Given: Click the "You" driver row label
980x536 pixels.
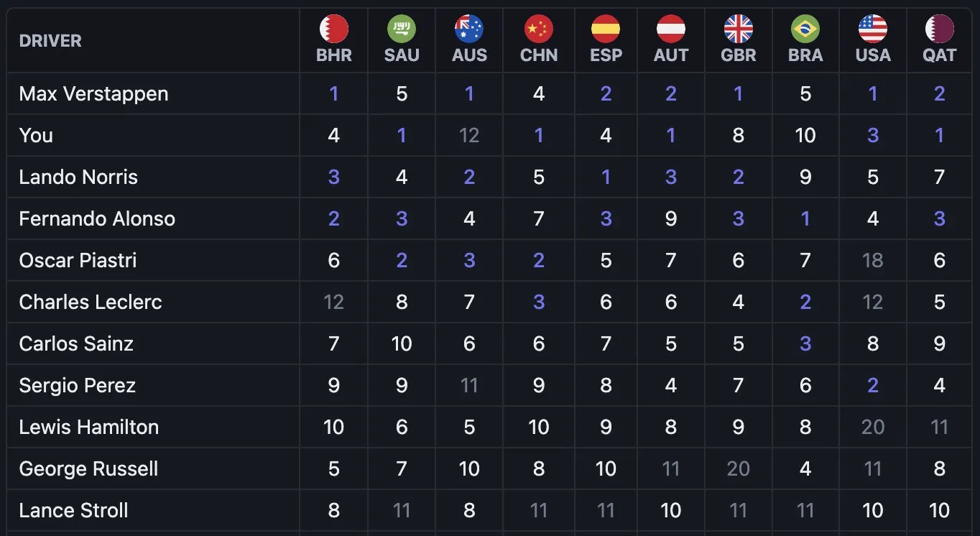Looking at the screenshot, I should 36,136.
